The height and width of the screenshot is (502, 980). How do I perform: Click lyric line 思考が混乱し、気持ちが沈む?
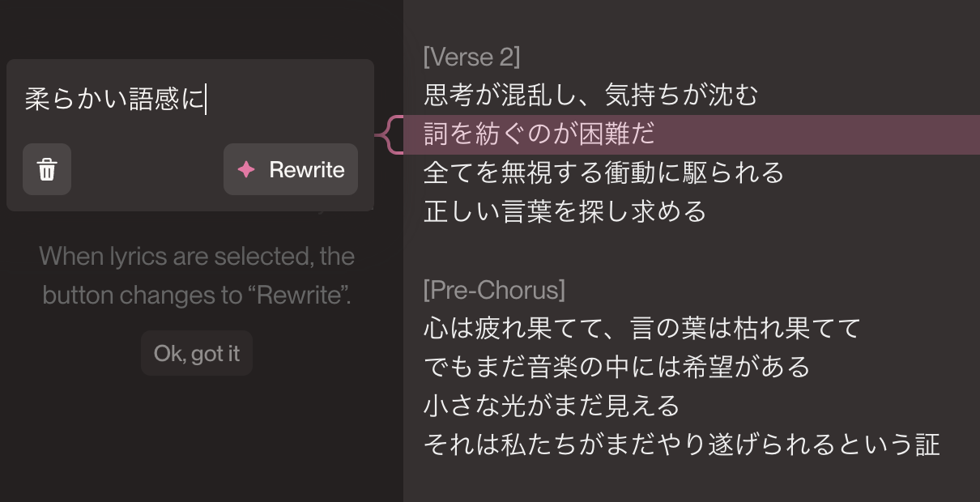click(x=590, y=96)
